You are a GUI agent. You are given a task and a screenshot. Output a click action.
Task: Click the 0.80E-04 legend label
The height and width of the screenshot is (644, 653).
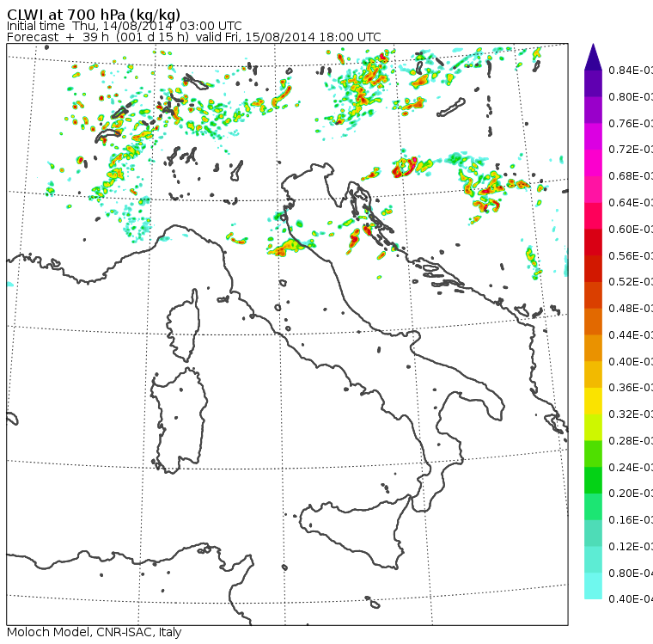(x=631, y=573)
